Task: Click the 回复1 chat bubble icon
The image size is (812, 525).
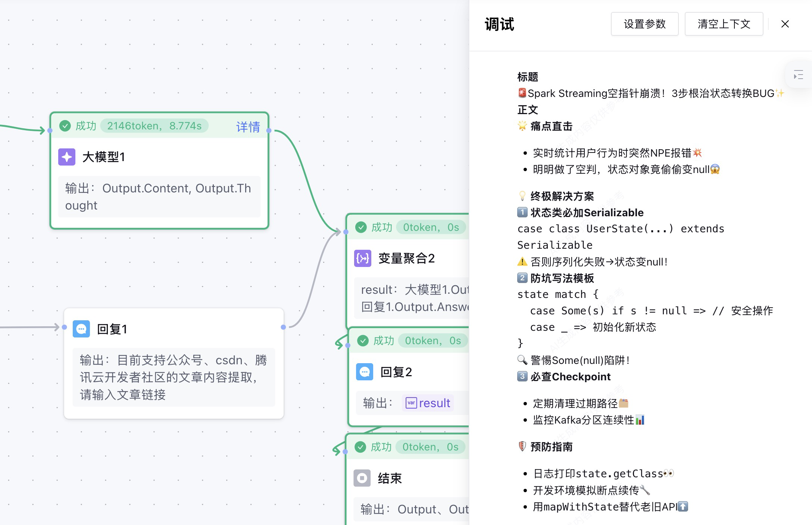Action: (x=81, y=329)
